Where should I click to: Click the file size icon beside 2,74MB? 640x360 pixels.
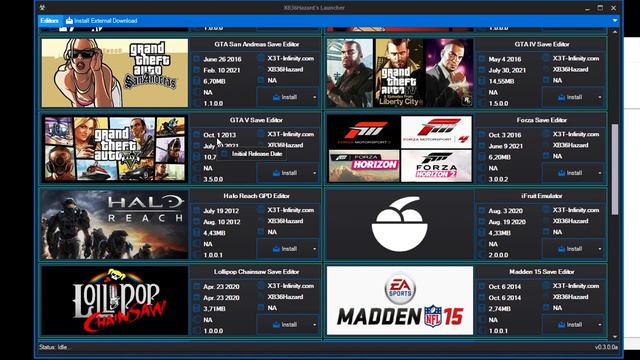pos(482,309)
